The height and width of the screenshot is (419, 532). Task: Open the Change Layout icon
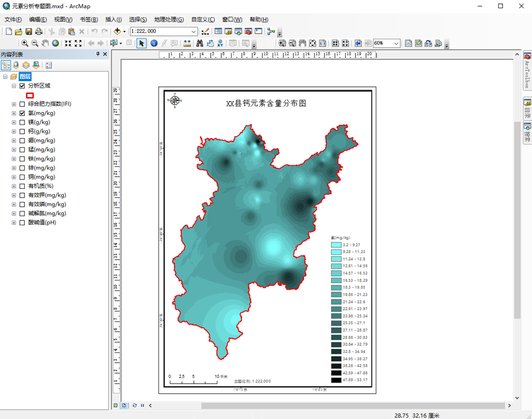tap(429, 43)
